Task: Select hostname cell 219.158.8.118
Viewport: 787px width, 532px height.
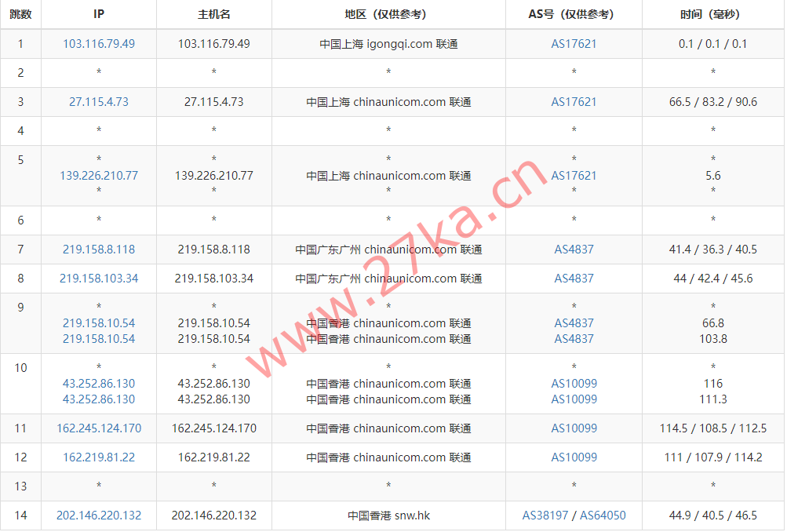Action: coord(213,250)
